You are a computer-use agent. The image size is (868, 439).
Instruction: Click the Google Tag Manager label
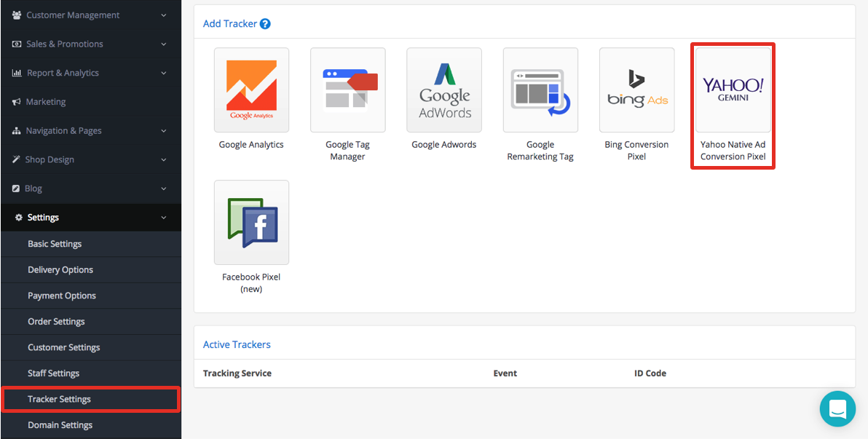(347, 151)
